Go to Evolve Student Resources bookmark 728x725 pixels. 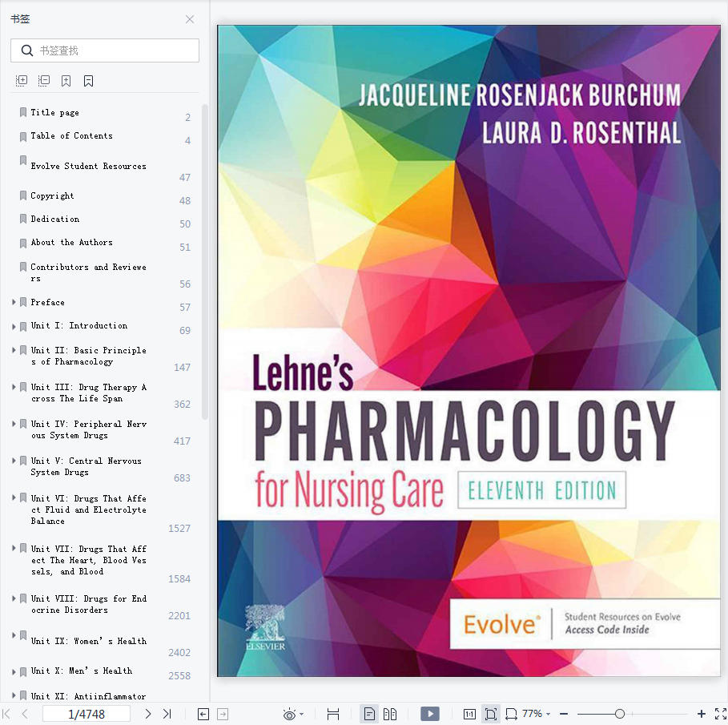[x=88, y=167]
